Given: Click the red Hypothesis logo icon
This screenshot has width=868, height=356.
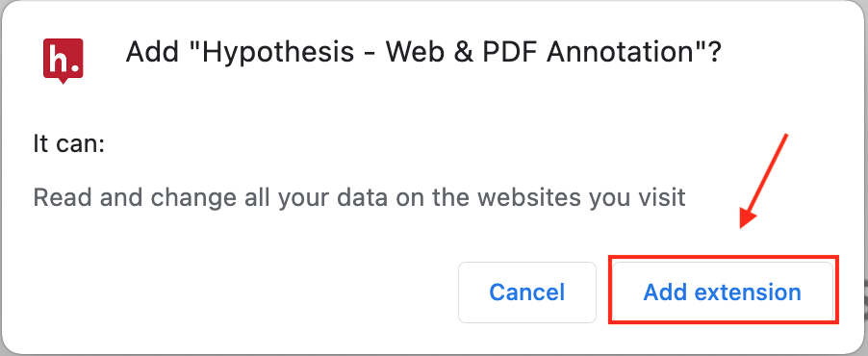Looking at the screenshot, I should click(x=64, y=61).
